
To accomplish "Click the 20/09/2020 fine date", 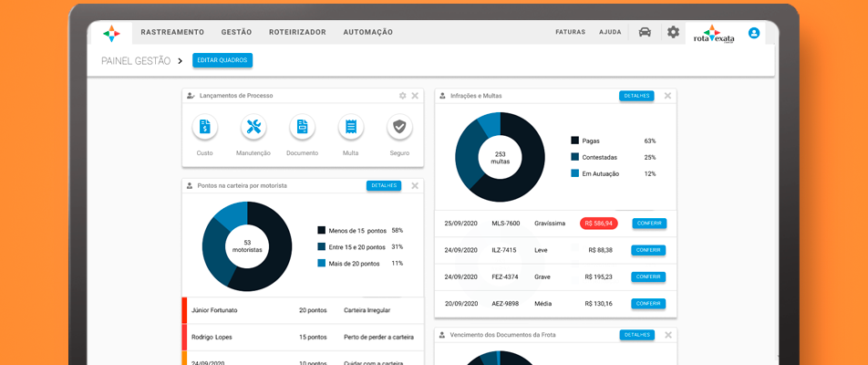I will 460,304.
